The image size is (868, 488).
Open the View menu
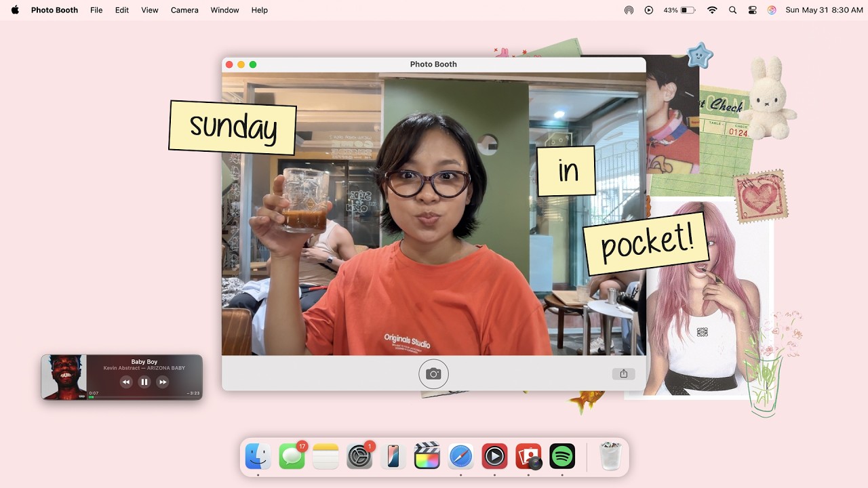150,10
